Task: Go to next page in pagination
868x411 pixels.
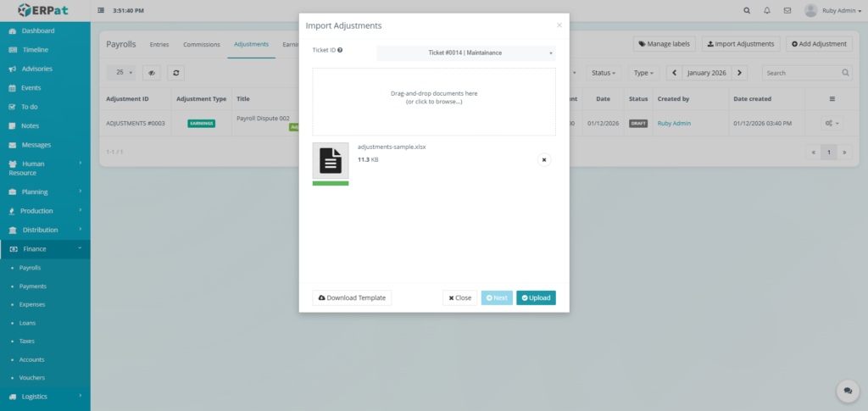Action: point(844,153)
